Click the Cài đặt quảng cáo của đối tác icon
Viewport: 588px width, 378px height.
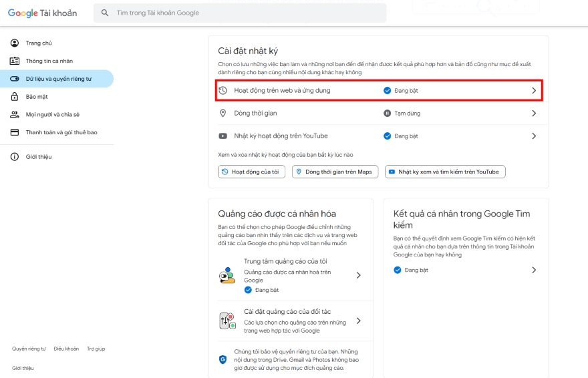(227, 321)
